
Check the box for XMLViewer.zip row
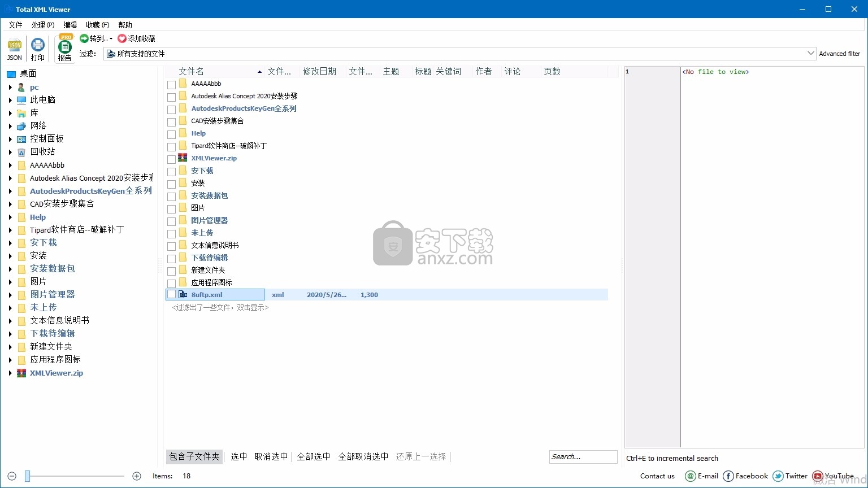pos(171,159)
